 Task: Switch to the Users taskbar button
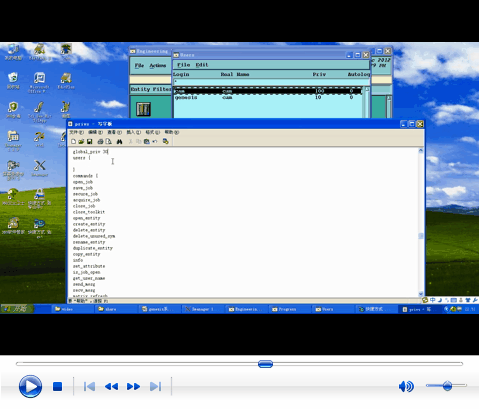tap(333, 309)
